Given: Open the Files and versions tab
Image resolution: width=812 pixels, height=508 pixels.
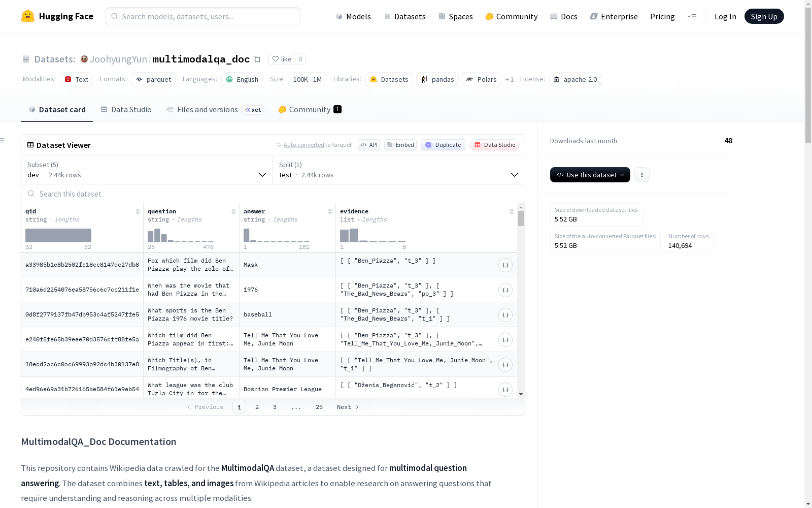Looking at the screenshot, I should [x=215, y=110].
